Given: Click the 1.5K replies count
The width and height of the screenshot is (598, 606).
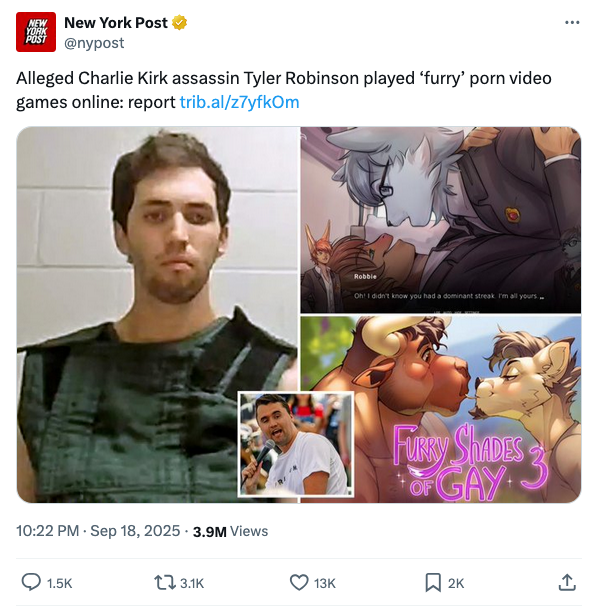Looking at the screenshot, I should pyautogui.click(x=60, y=583).
